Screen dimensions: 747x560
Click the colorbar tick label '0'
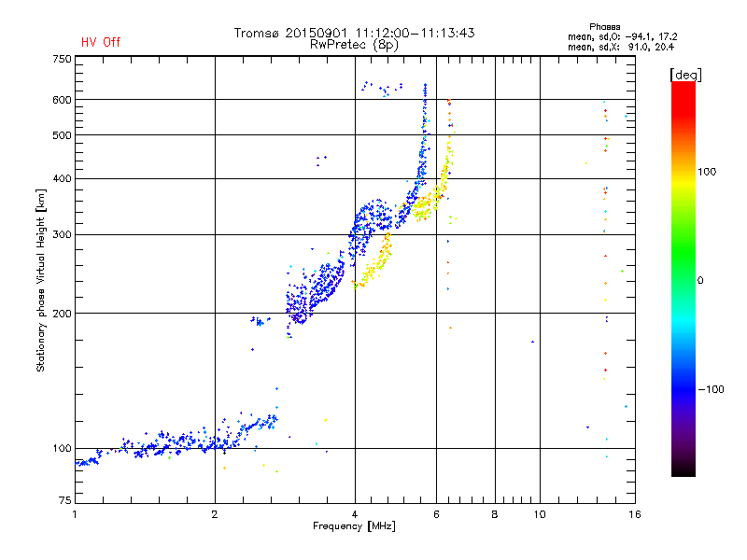tap(700, 281)
